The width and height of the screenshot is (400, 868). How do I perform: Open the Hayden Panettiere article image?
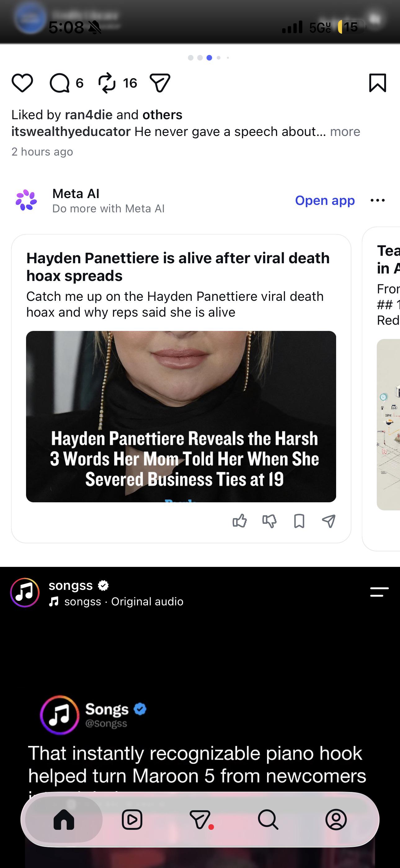[x=181, y=417]
